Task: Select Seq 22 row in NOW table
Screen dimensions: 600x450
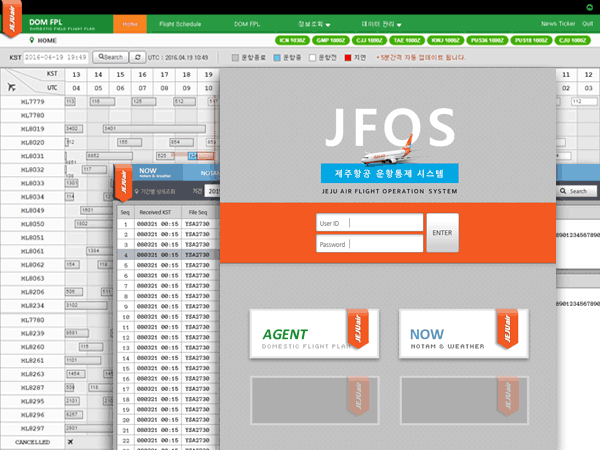Action: tap(169, 440)
